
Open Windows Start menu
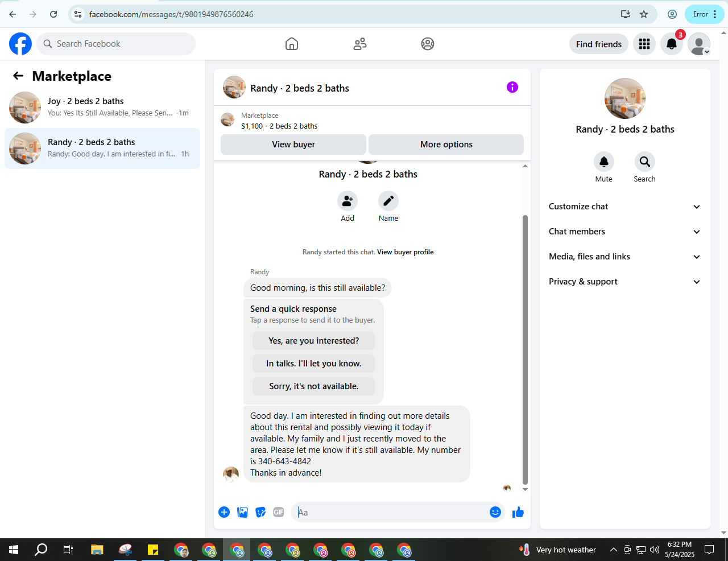(14, 550)
